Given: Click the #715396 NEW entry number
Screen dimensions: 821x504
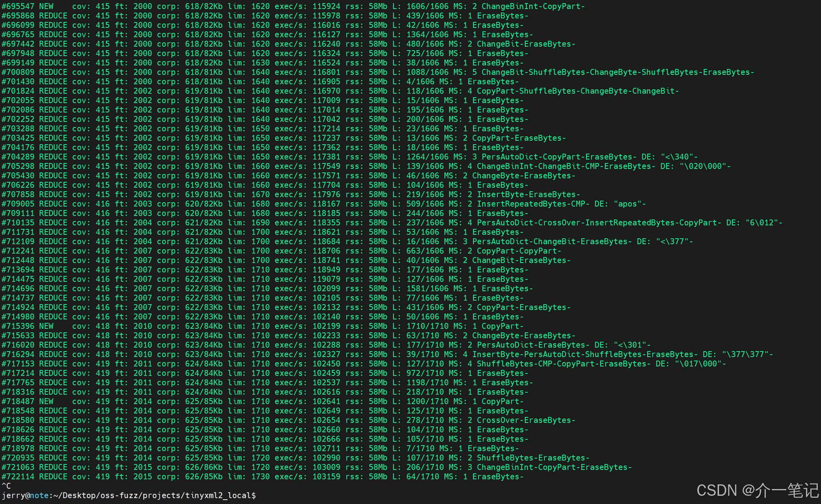Looking at the screenshot, I should 18,326.
